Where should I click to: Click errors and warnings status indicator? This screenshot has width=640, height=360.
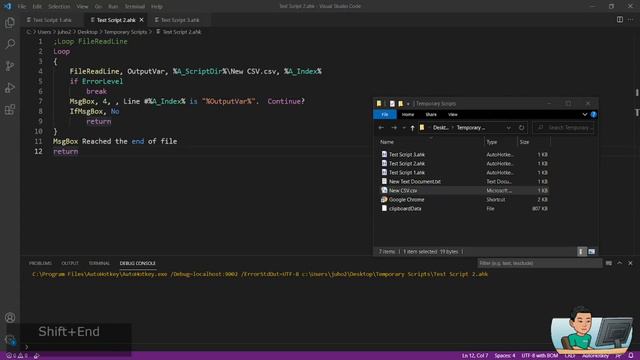17,356
